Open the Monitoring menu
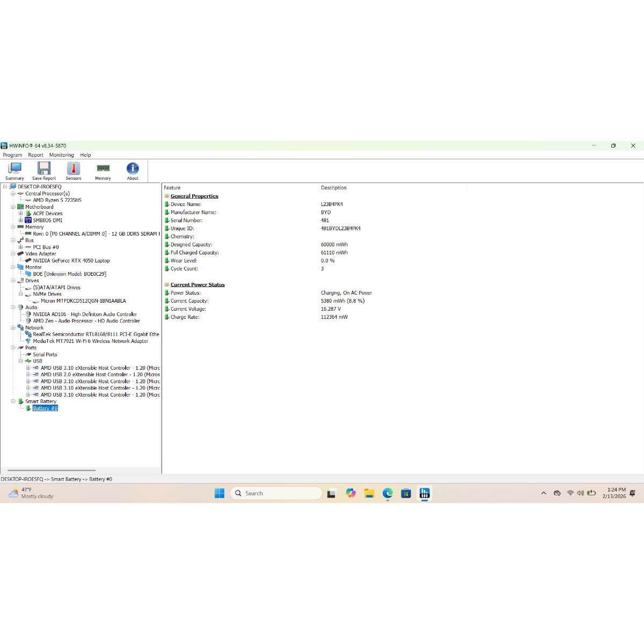 [61, 155]
